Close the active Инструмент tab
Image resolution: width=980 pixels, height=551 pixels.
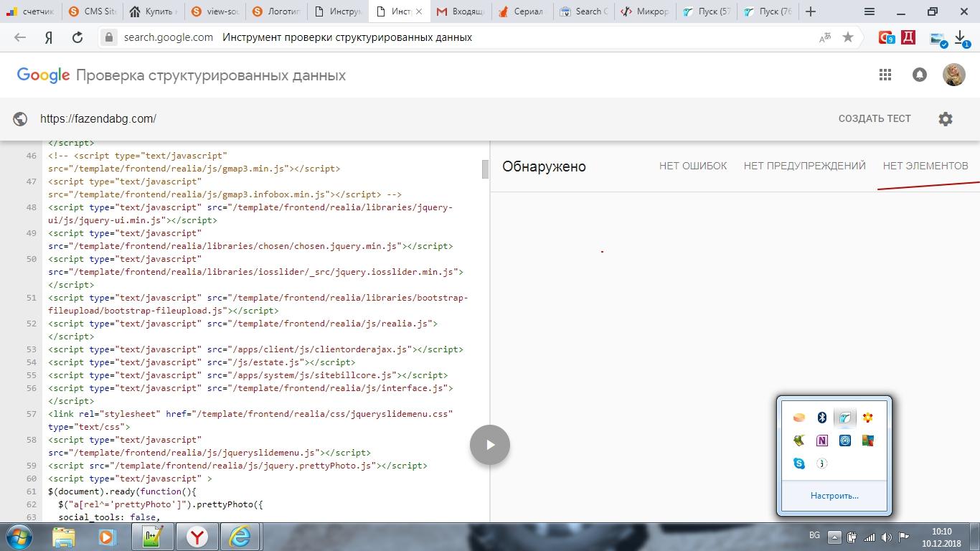pos(419,11)
